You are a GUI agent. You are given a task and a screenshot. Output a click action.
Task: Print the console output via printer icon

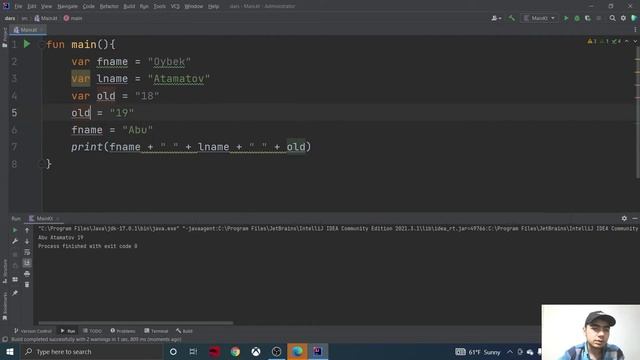point(27,273)
